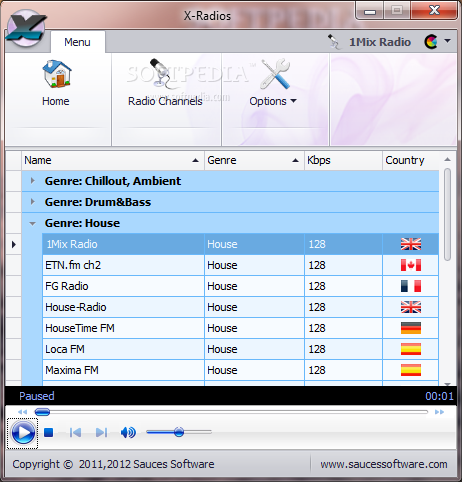Open the Options dropdown arrow
Image resolution: width=462 pixels, height=482 pixels.
(x=293, y=101)
